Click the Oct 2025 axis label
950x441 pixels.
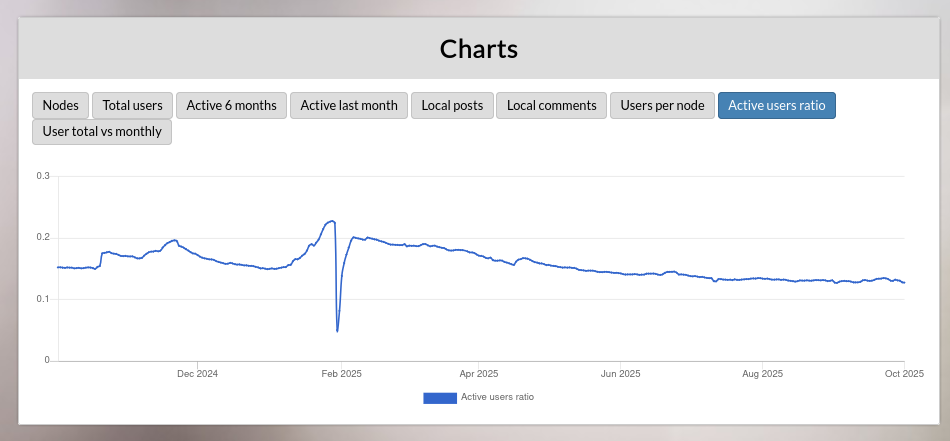coord(904,374)
